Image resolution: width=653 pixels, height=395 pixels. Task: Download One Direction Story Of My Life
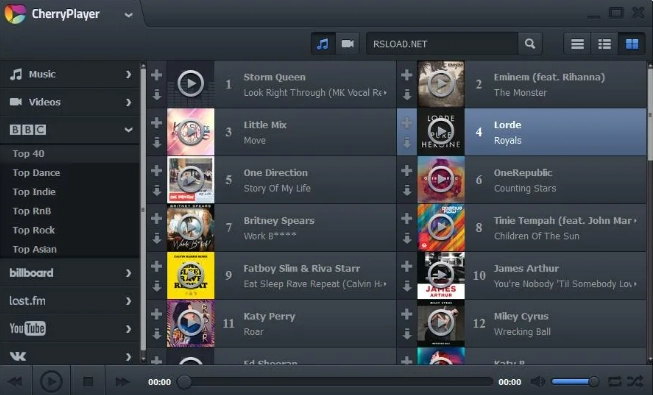pyautogui.click(x=157, y=190)
